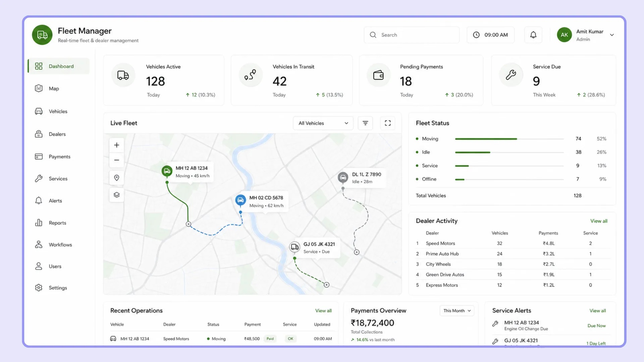Click the Idle status progress bar
This screenshot has width=644, height=362.
(x=509, y=153)
